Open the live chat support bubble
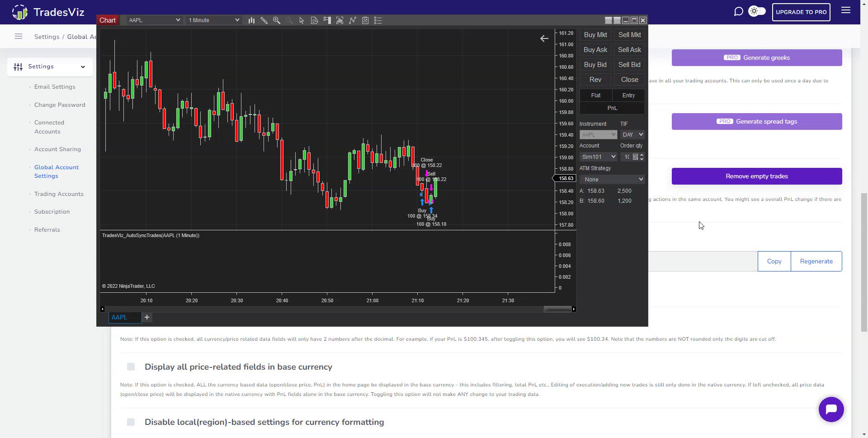868x438 pixels. [x=831, y=409]
